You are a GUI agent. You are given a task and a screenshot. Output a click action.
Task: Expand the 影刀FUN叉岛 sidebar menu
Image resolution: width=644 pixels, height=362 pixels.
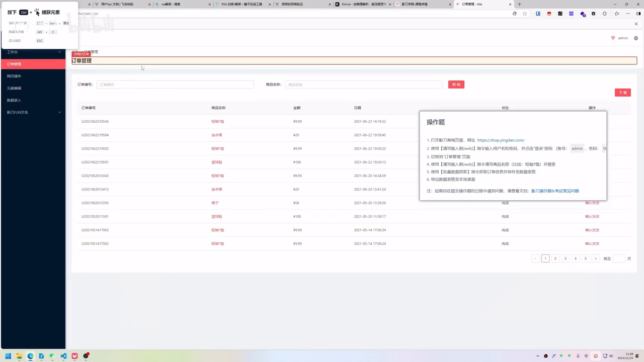tap(33, 112)
